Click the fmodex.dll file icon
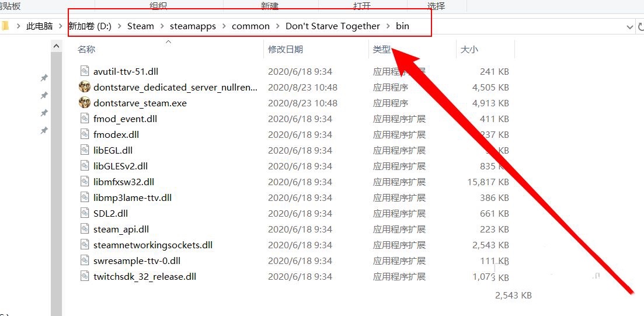 [x=84, y=134]
